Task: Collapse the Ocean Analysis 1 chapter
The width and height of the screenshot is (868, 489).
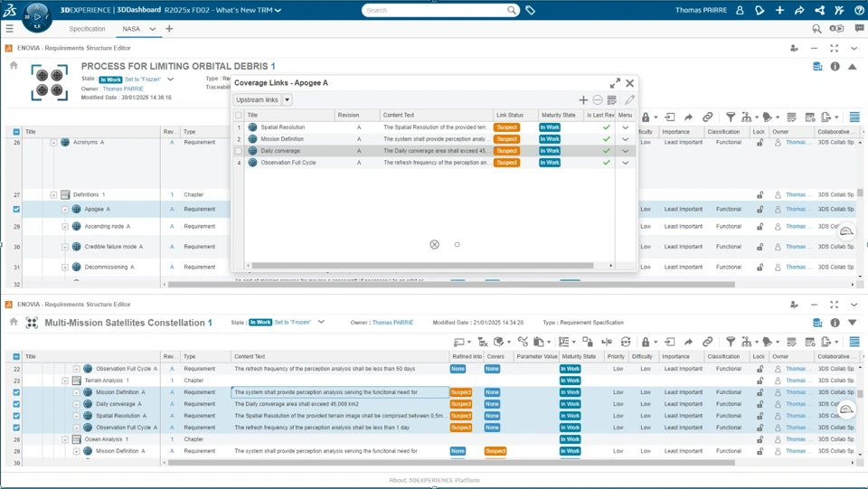Action: click(x=65, y=439)
